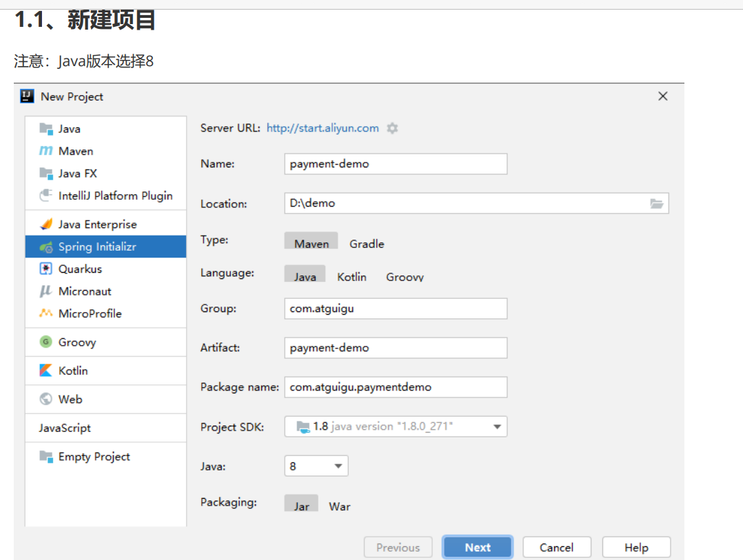Click the Spring Initializr leaf icon
743x560 pixels.
pyautogui.click(x=46, y=247)
